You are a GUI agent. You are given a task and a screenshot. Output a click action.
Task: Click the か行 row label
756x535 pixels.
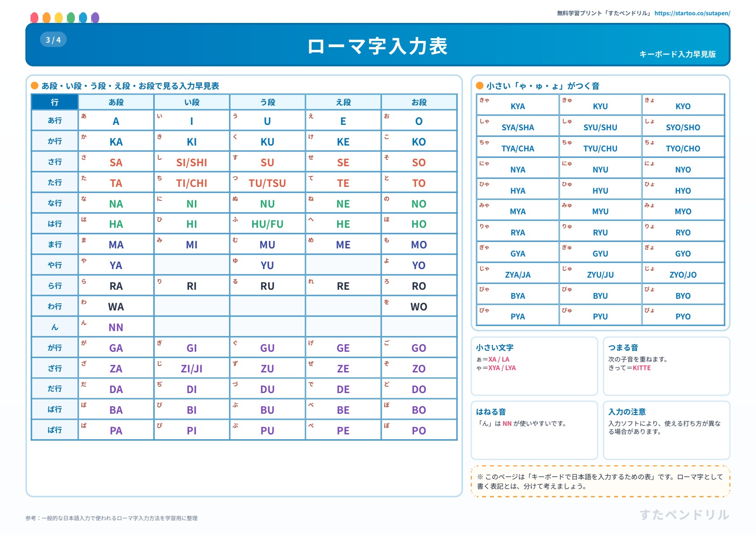55,141
